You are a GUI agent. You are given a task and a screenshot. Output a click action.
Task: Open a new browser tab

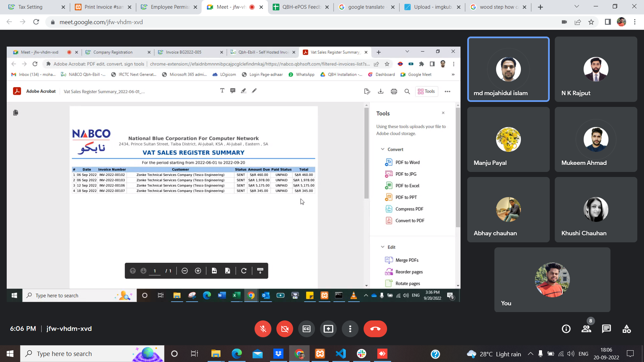(540, 7)
